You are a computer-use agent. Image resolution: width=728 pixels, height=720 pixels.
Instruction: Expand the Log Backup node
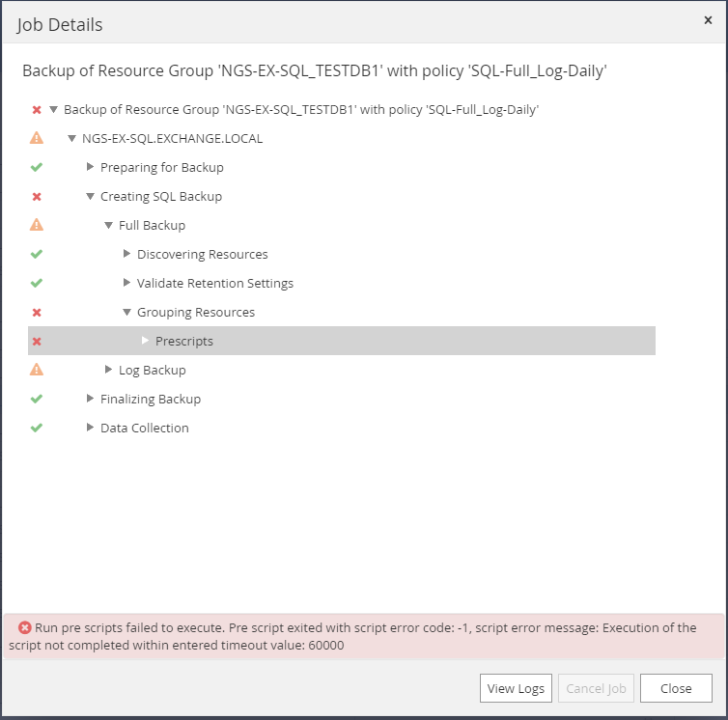[109, 370]
